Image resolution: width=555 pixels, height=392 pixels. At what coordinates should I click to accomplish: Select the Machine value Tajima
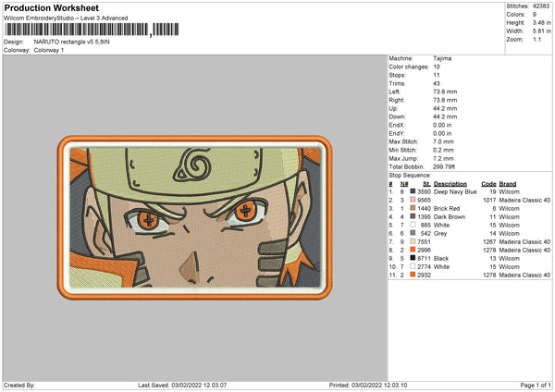click(x=442, y=58)
